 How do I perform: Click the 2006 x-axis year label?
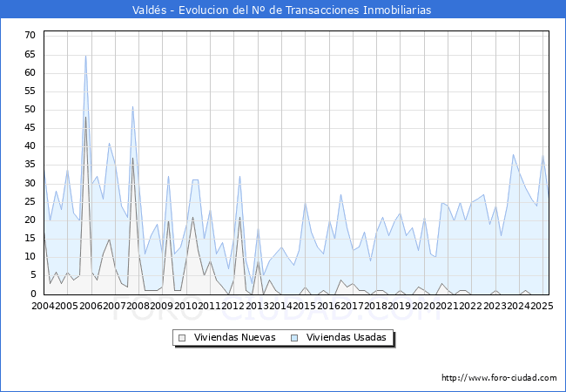(x=91, y=306)
